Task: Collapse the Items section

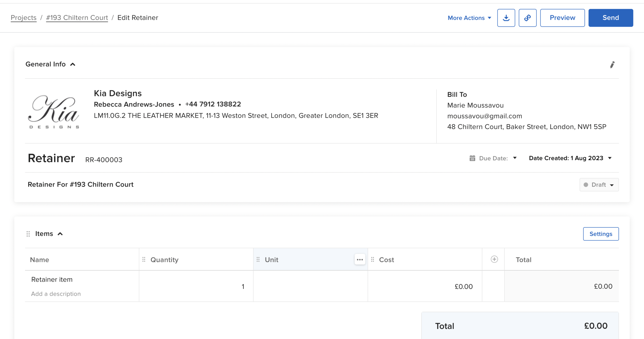Action: 60,234
